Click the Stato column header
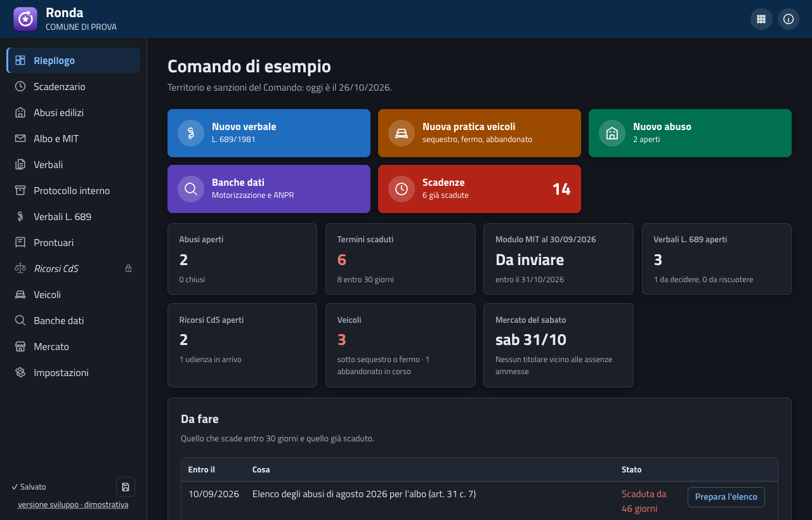812x520 pixels. (631, 470)
